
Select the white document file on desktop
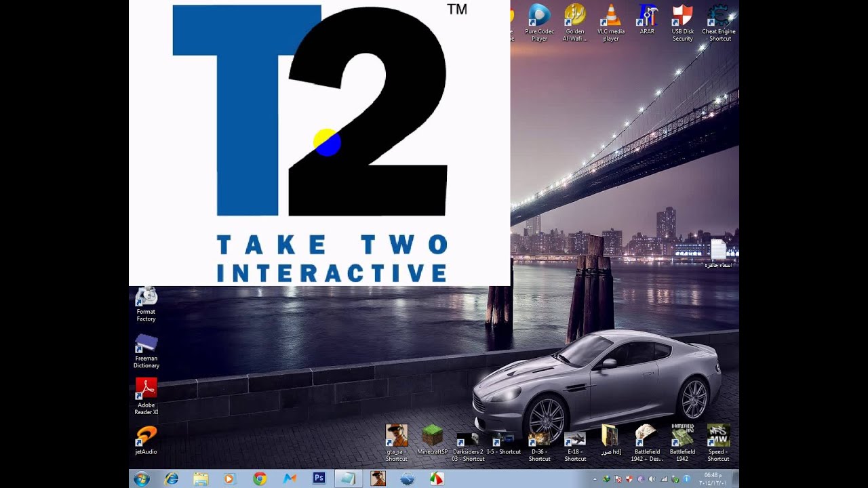click(x=719, y=253)
